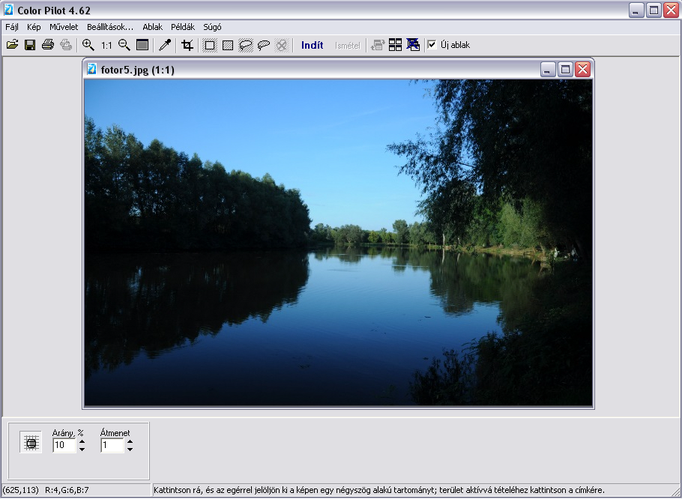Activate the crop tool
Screen dimensions: 682x499
coord(187,45)
